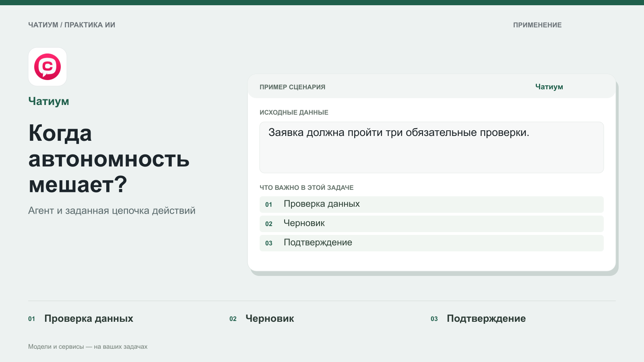644x362 pixels.
Task: Click the "ПРИМЕР СЦЕНАРИЯ" card title
Action: coord(293,87)
